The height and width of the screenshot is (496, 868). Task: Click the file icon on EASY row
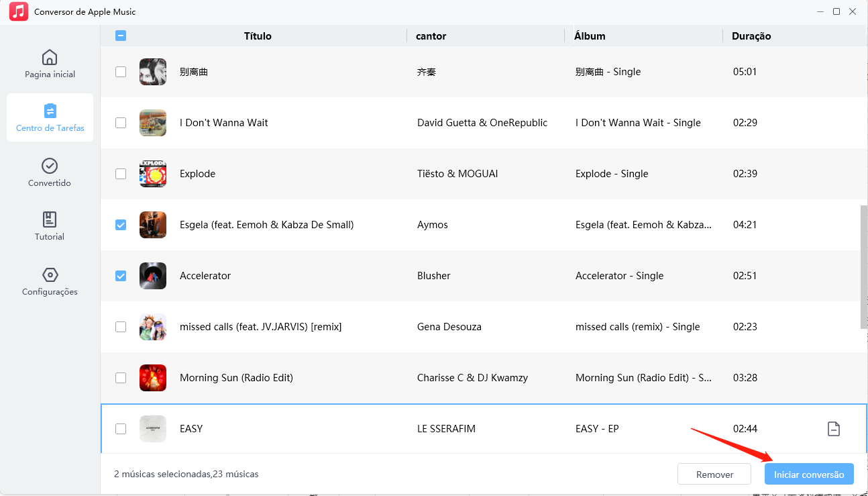pos(833,429)
